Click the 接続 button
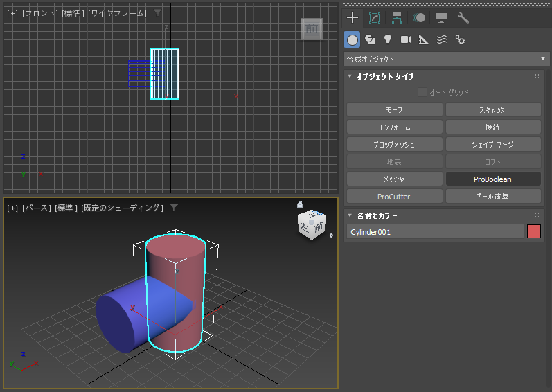The width and height of the screenshot is (552, 392). [x=493, y=127]
